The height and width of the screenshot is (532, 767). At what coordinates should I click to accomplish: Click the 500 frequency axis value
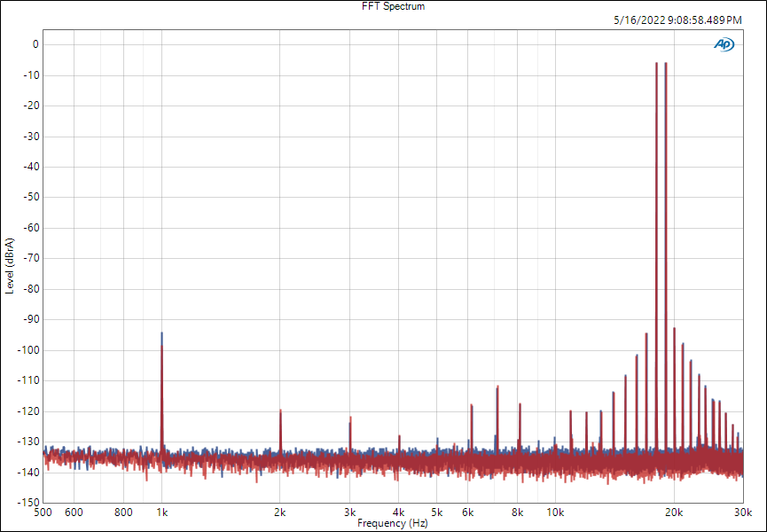pyautogui.click(x=43, y=512)
